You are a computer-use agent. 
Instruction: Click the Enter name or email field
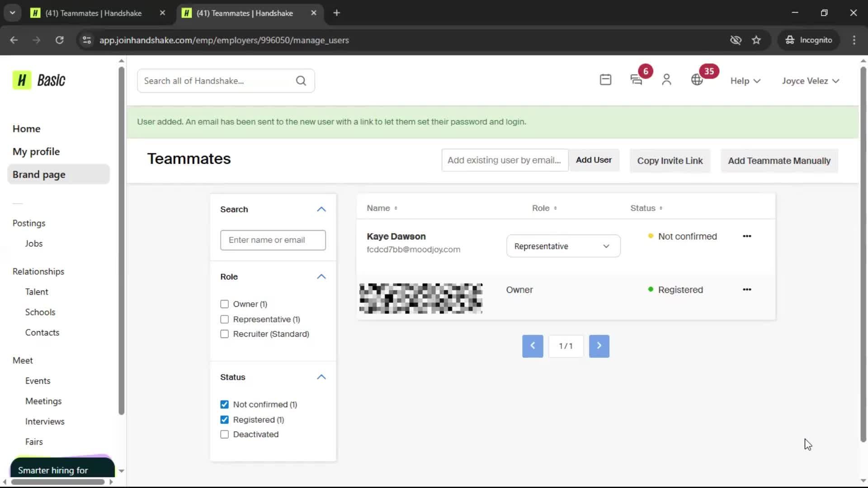273,240
